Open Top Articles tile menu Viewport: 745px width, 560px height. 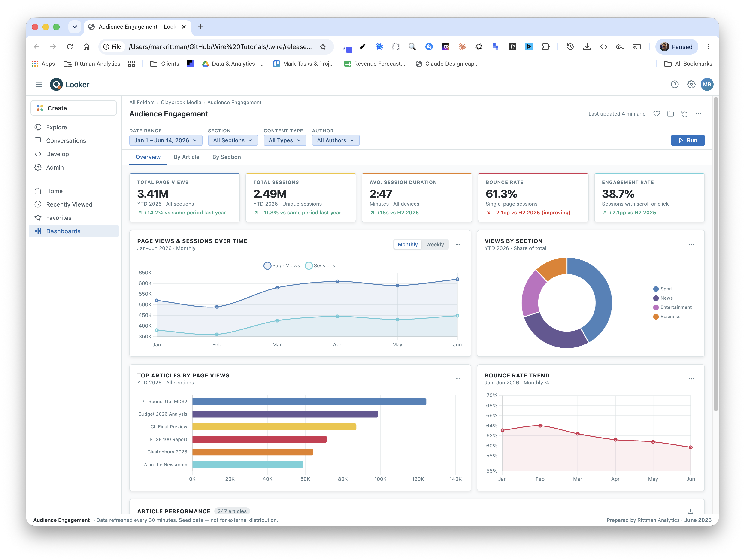pos(458,379)
